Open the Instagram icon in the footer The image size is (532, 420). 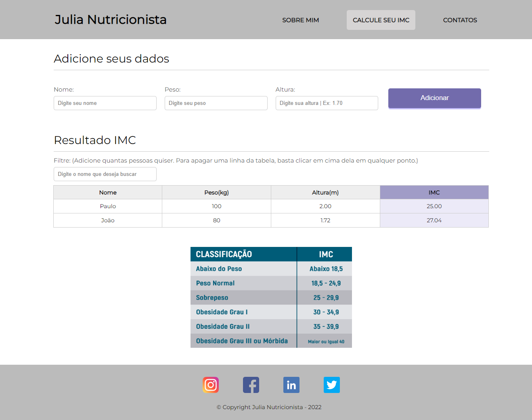pyautogui.click(x=210, y=385)
